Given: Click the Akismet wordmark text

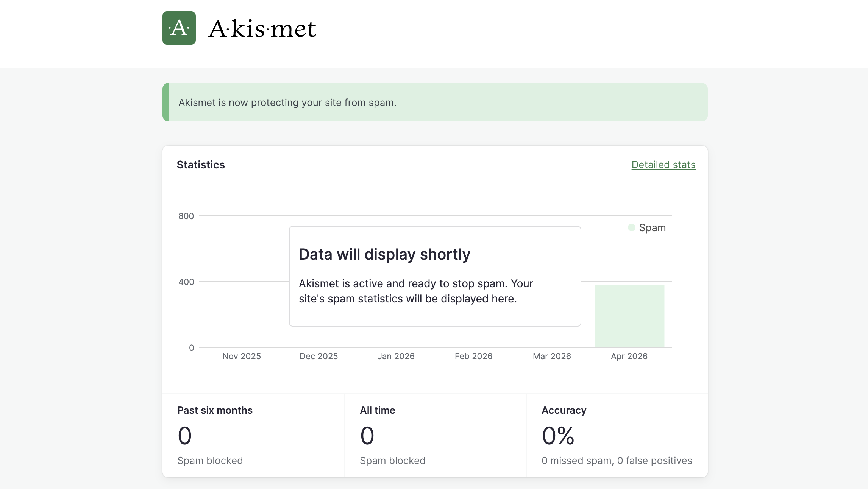Looking at the screenshot, I should 262,29.
